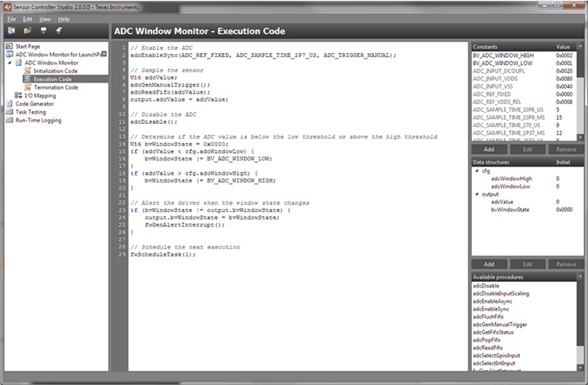
Task: Click Remove button below Data structures list
Action: 567,264
